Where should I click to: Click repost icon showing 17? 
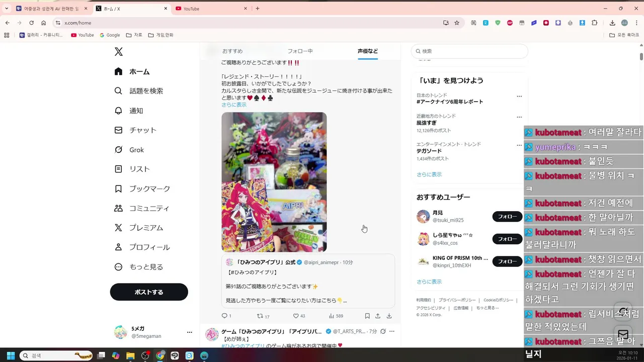[x=263, y=316]
